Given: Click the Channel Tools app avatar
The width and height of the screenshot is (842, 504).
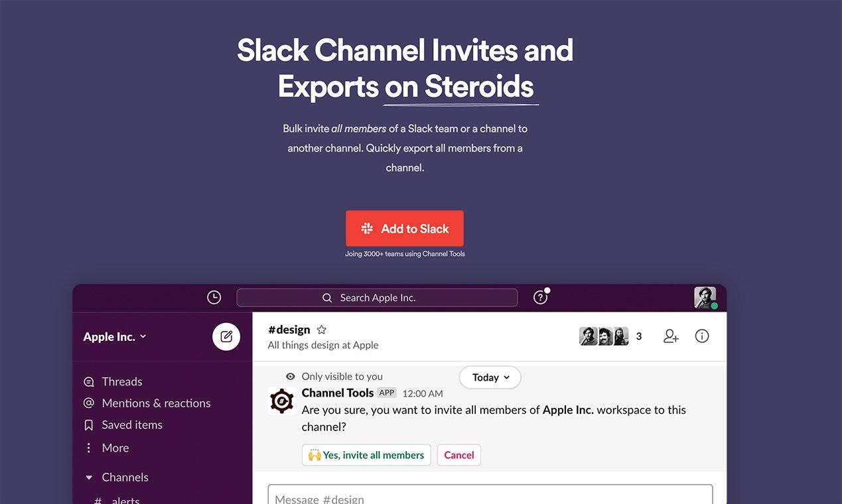Looking at the screenshot, I should tap(282, 401).
